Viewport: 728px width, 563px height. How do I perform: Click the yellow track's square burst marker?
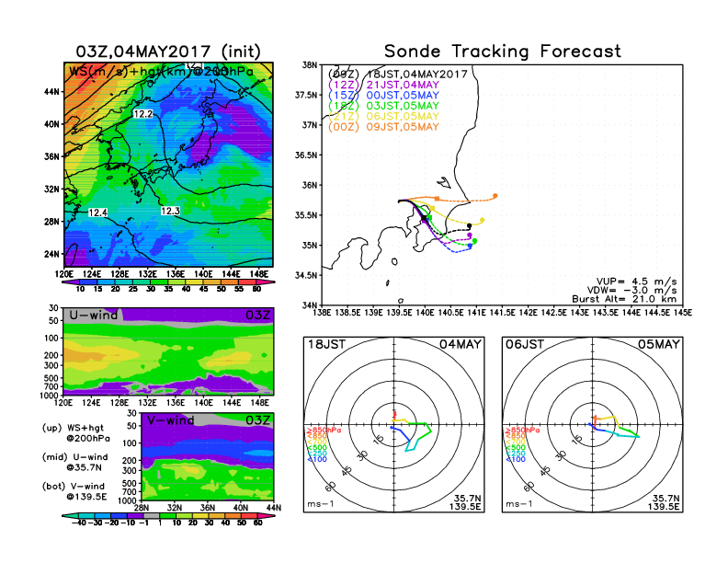433,208
